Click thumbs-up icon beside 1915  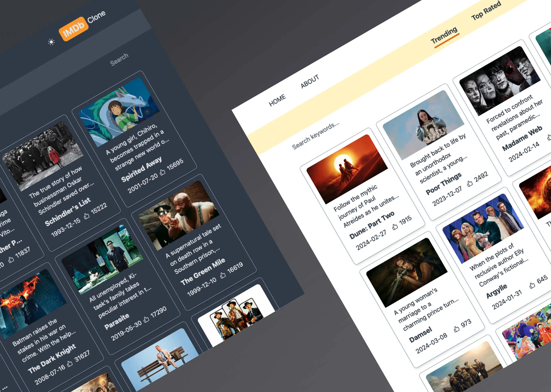tap(395, 227)
